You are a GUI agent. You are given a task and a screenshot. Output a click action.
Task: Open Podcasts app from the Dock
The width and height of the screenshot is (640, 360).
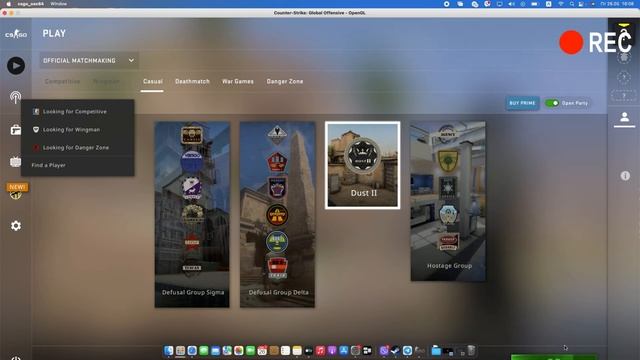(x=332, y=351)
